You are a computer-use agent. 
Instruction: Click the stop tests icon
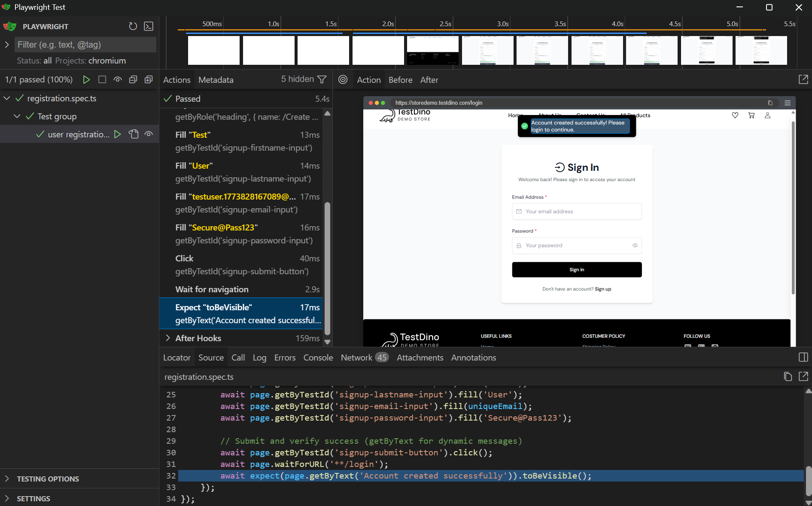click(x=102, y=79)
